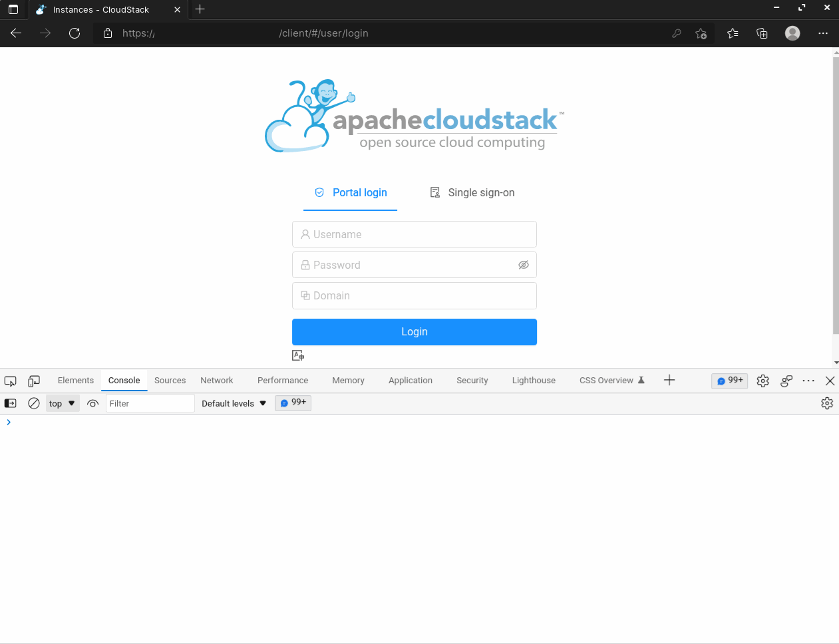Viewport: 839px width, 644px height.
Task: View site info via the lock icon
Action: click(108, 33)
